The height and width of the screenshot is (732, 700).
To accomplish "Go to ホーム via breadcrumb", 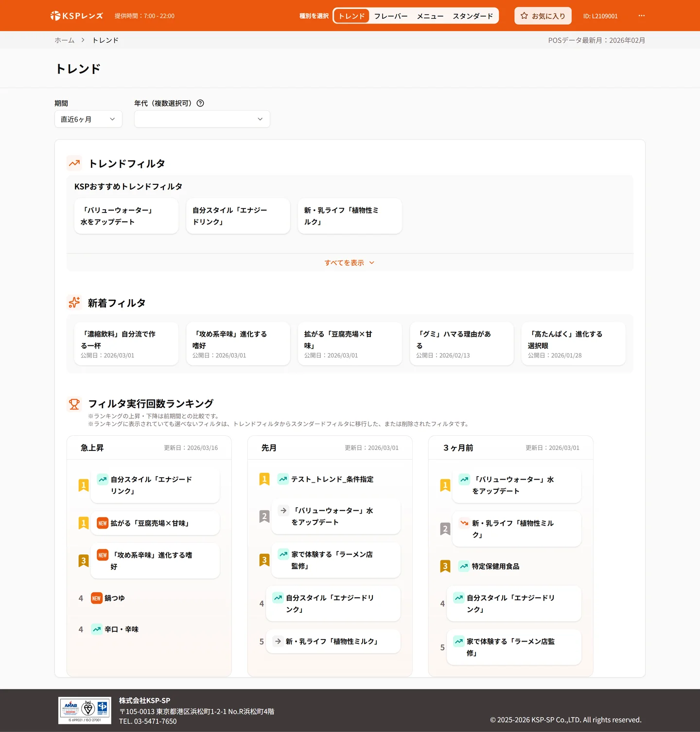I will click(64, 40).
